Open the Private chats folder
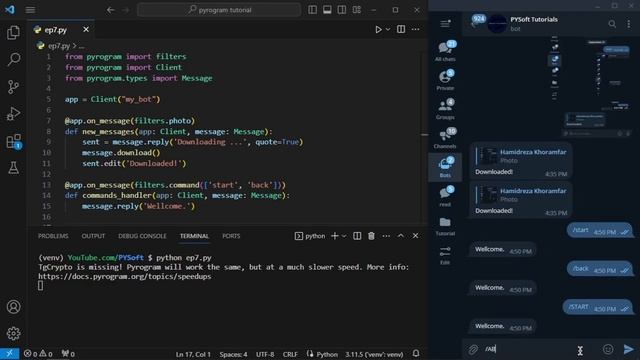The width and height of the screenshot is (640, 360). coord(445,80)
